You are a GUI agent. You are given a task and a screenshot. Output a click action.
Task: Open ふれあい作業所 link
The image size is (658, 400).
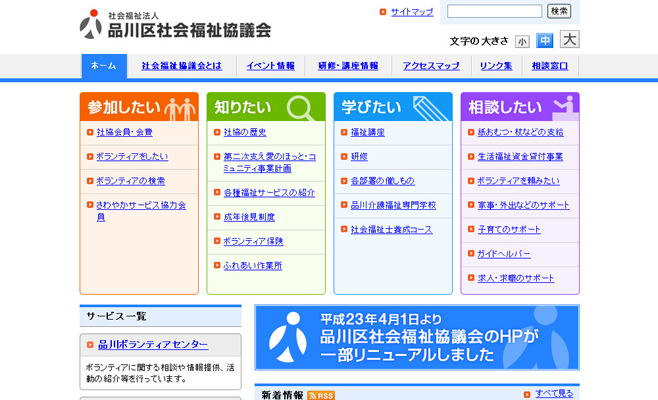[253, 266]
